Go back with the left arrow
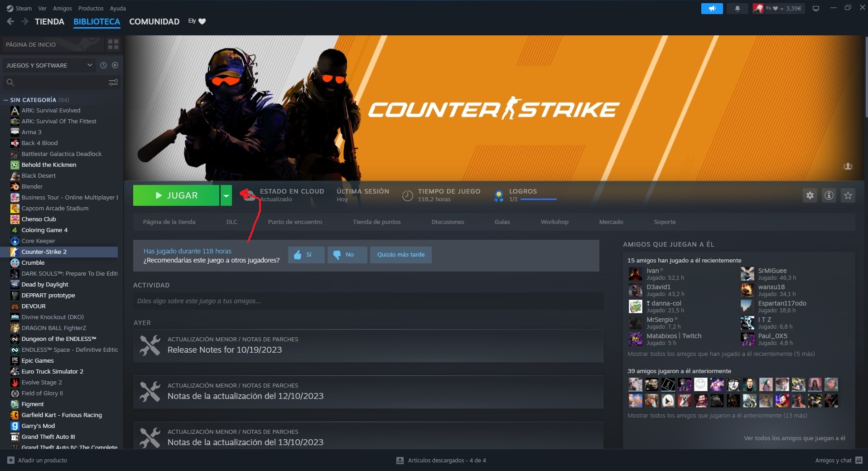The width and height of the screenshot is (868, 471). (x=10, y=21)
